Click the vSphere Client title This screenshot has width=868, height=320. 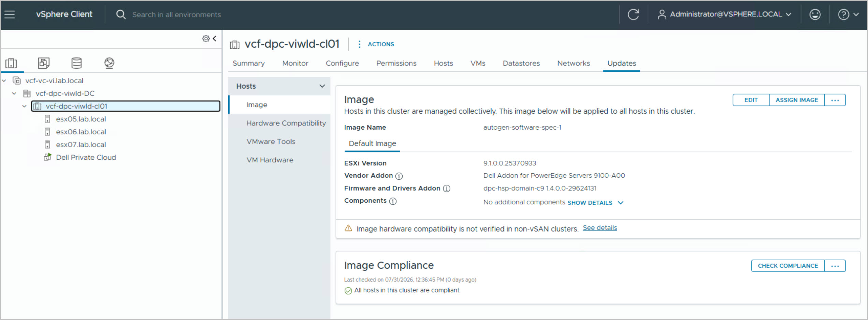[x=64, y=14]
